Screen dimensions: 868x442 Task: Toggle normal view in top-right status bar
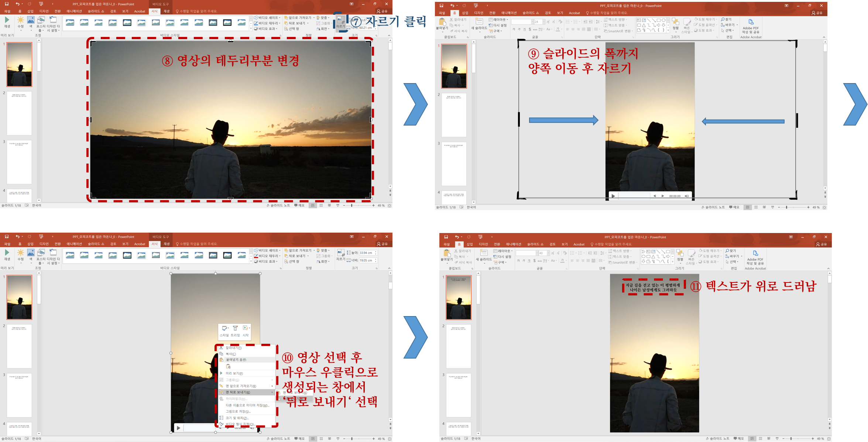(x=748, y=207)
